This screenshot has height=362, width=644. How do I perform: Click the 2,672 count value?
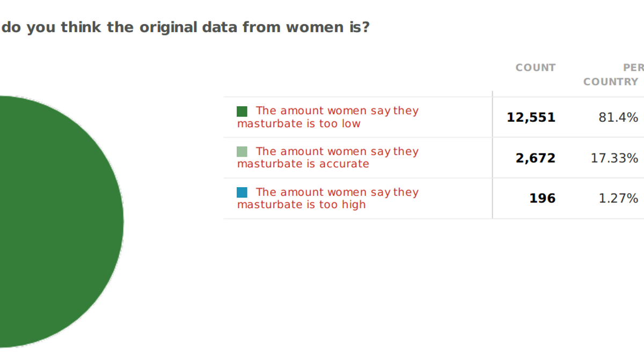pyautogui.click(x=536, y=158)
